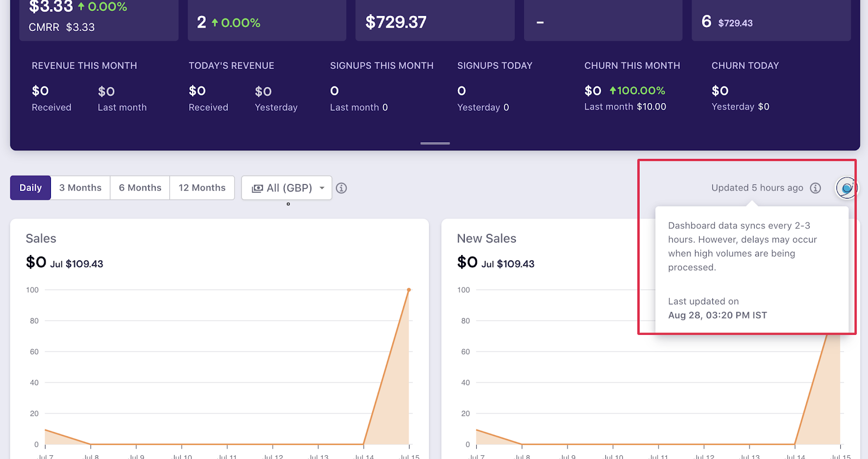The height and width of the screenshot is (459, 868).
Task: Select the Churn This Month $0 value
Action: tap(592, 91)
